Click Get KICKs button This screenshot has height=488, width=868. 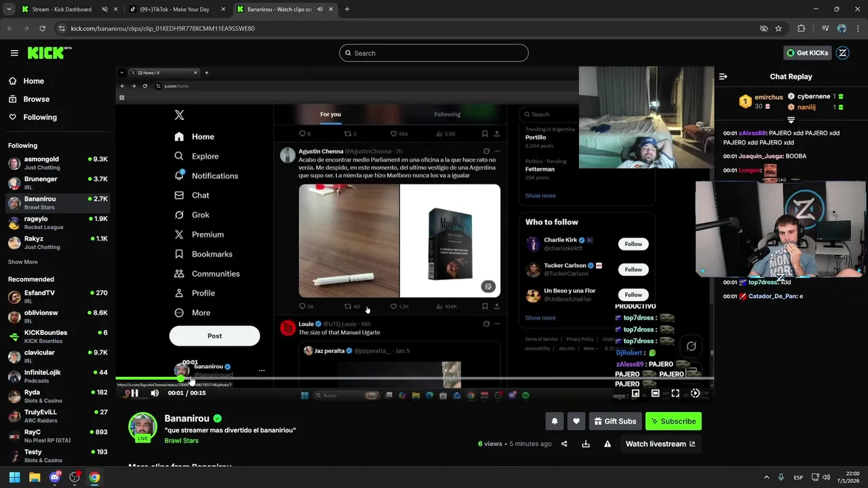[x=807, y=53]
